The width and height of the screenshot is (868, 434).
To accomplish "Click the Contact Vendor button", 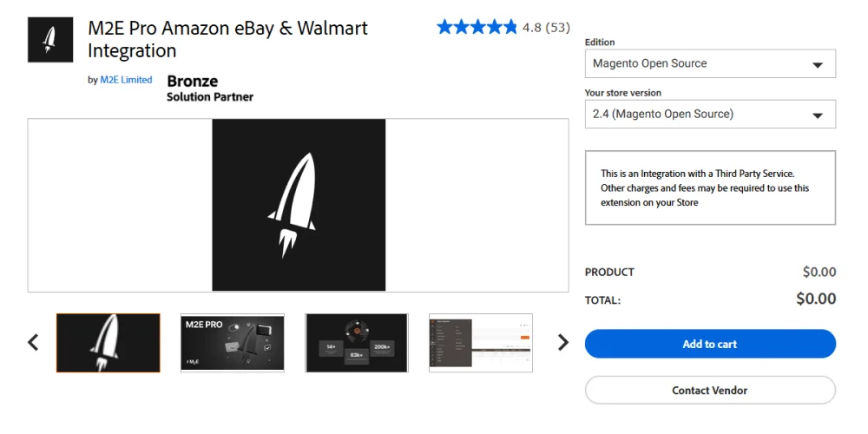I will coord(710,390).
